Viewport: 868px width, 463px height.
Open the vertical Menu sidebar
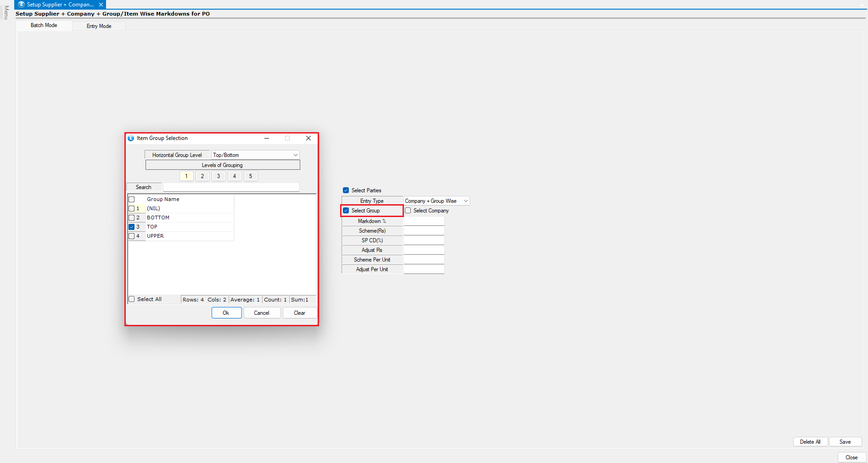point(6,13)
